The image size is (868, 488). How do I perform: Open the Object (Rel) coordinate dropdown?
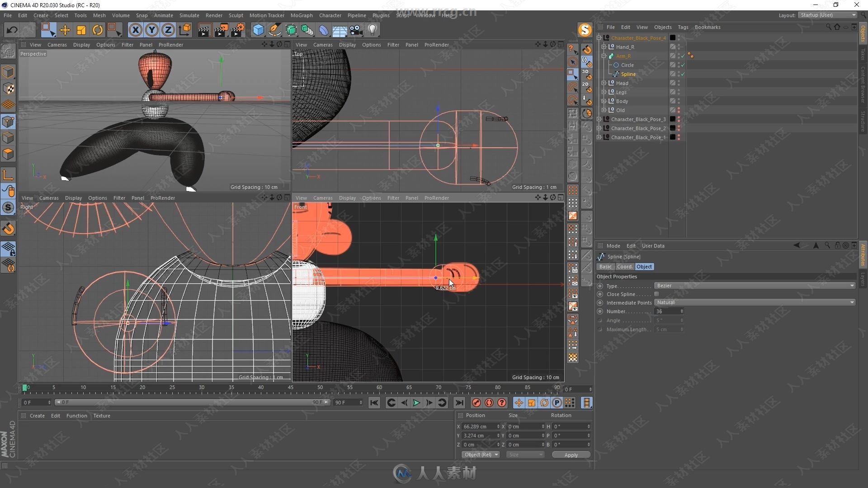point(481,455)
